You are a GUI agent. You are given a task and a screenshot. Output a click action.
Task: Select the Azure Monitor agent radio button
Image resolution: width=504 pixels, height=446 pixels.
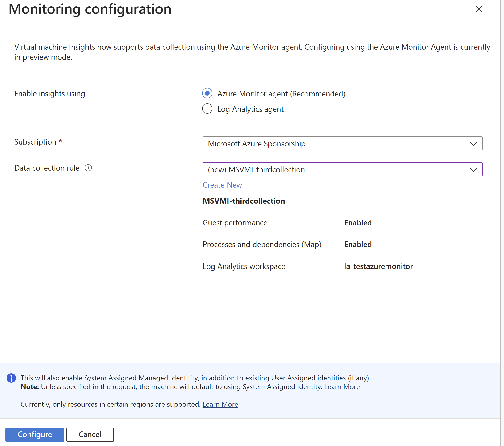pos(207,93)
